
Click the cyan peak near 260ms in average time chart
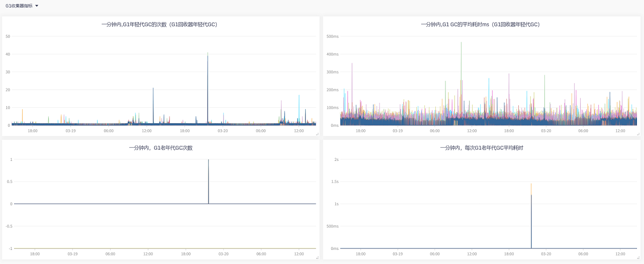(x=489, y=79)
